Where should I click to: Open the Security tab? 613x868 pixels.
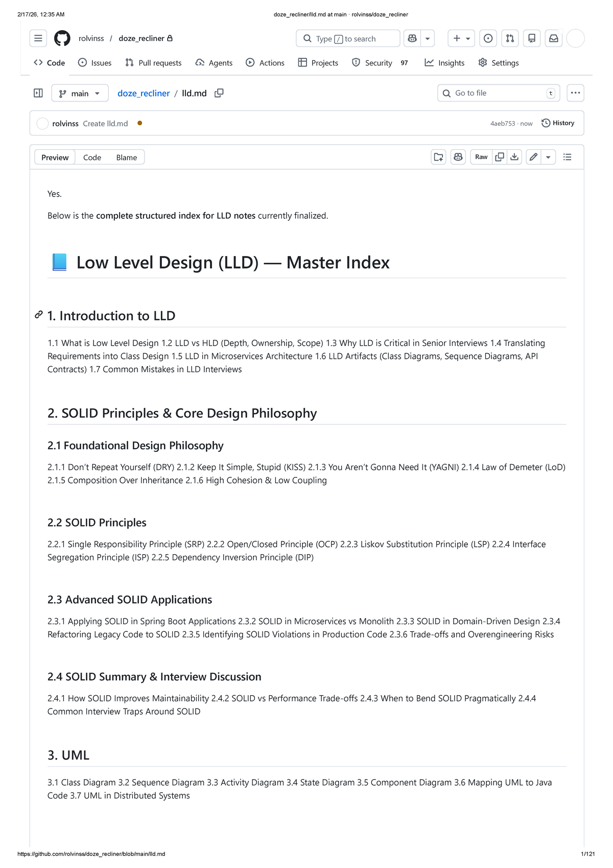pyautogui.click(x=380, y=63)
